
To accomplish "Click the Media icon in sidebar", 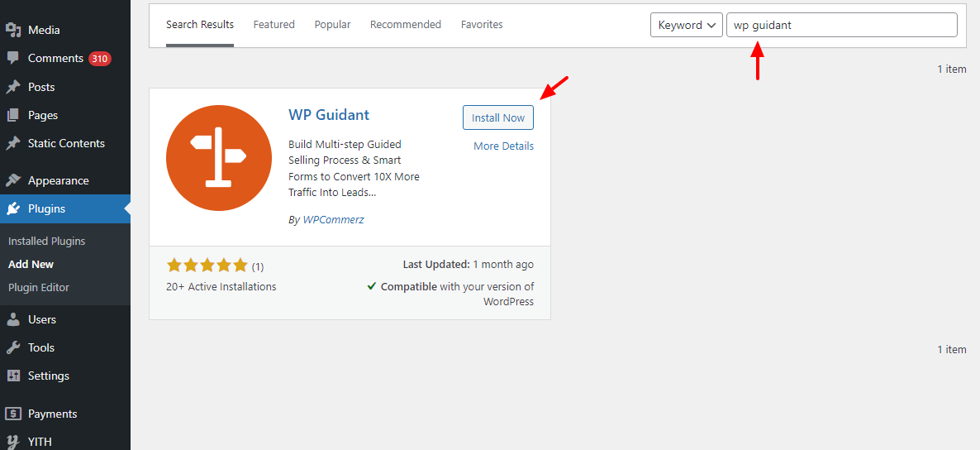I will click(13, 30).
